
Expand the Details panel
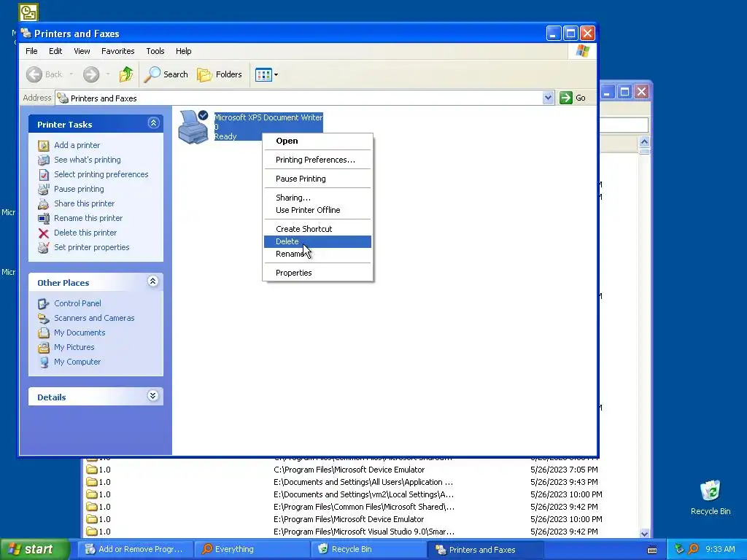pos(153,396)
